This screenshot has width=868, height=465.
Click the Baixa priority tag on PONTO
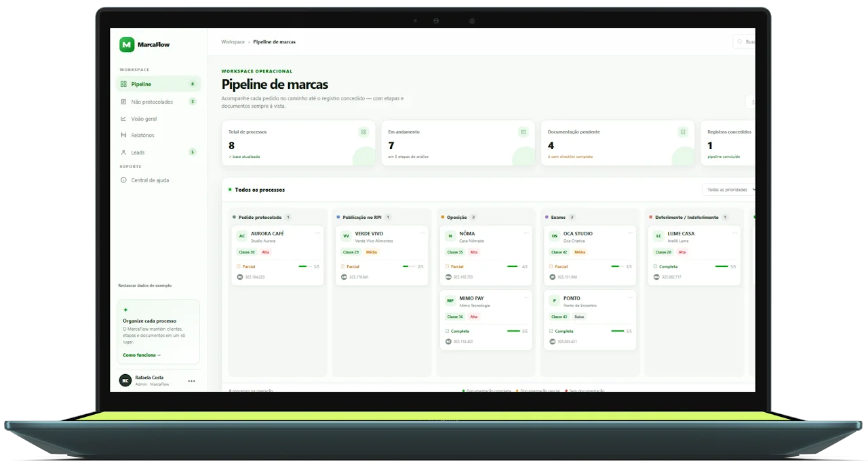point(579,317)
